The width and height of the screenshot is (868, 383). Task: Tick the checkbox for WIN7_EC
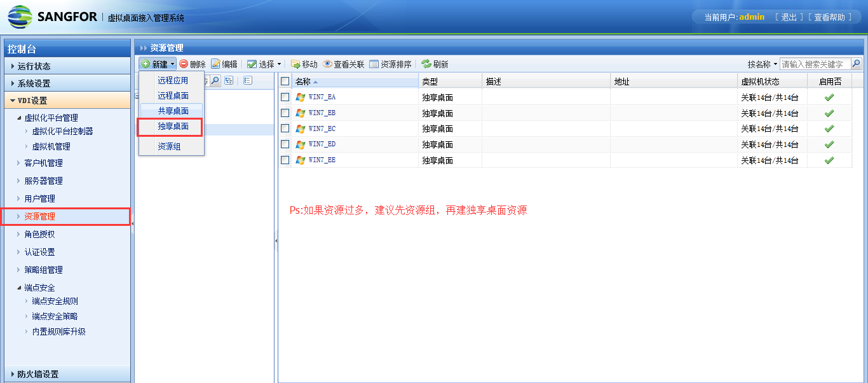tap(285, 129)
